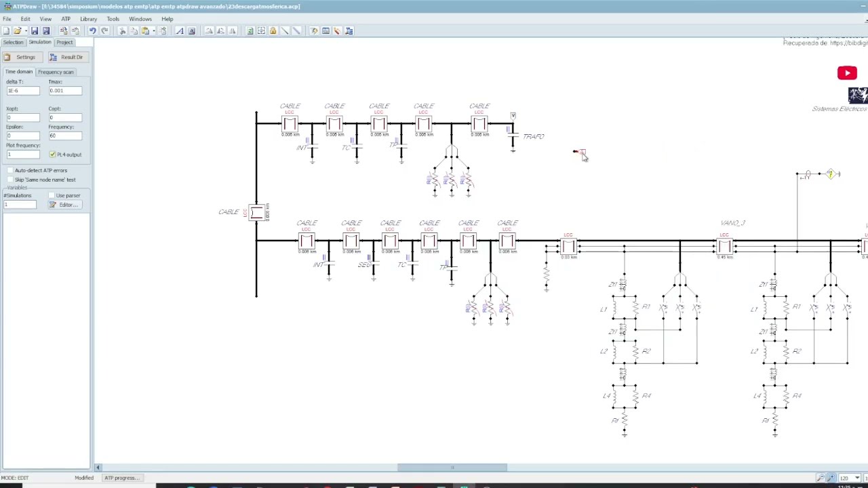Click the dashed-square select all icon
The height and width of the screenshot is (488, 868).
261,30
